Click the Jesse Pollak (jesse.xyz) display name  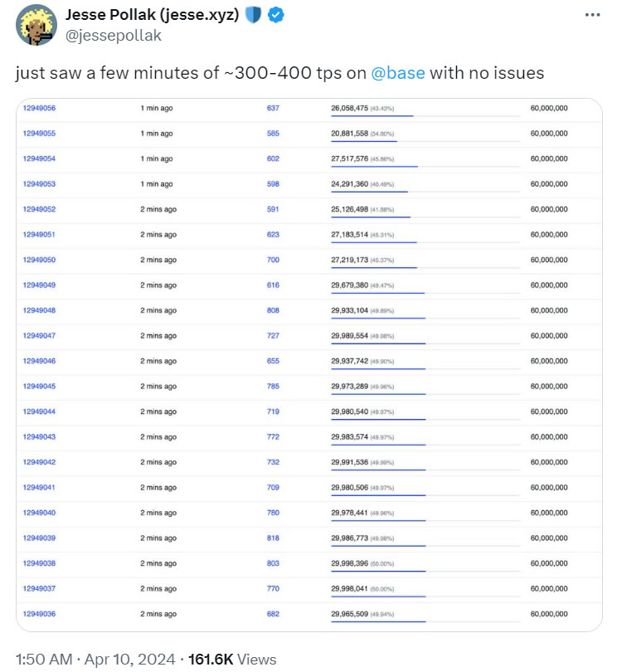coord(152,15)
